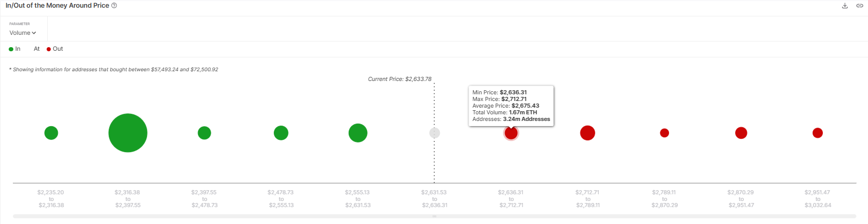This screenshot has height=224, width=868.
Task: Click the gray at-the-money bubble on the dotted line
Action: [x=434, y=133]
